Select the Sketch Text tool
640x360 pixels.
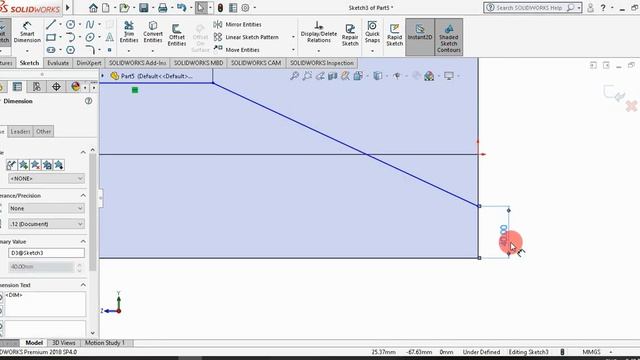109,38
